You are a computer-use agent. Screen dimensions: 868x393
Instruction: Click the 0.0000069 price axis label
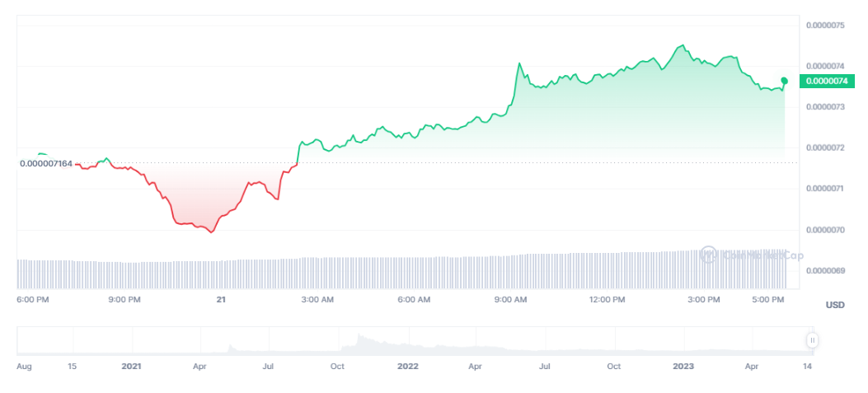click(x=824, y=270)
